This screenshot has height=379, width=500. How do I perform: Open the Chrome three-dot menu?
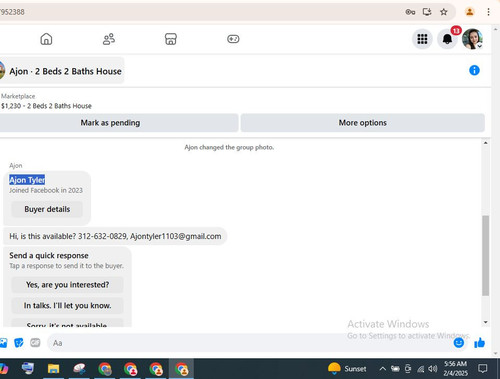pos(488,12)
